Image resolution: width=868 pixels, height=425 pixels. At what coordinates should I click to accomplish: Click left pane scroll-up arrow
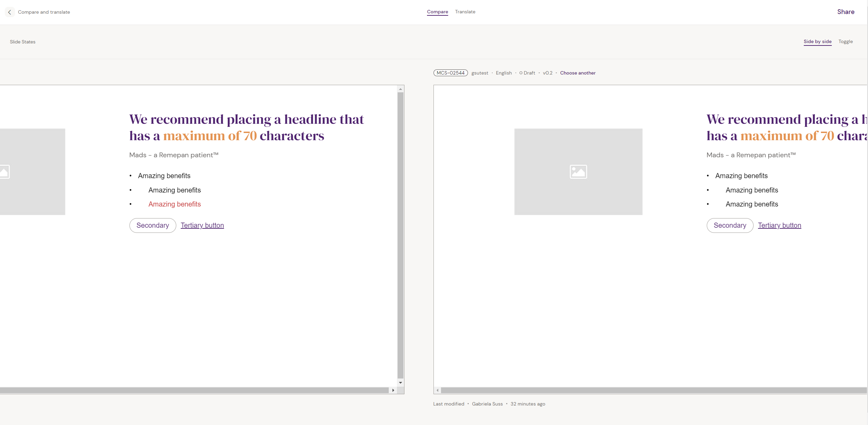[x=400, y=89]
